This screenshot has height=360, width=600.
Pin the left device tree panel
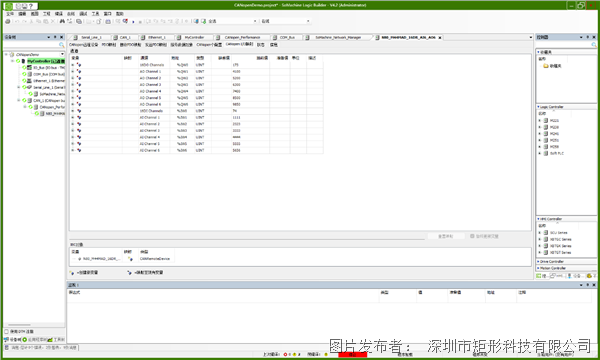tap(55, 37)
